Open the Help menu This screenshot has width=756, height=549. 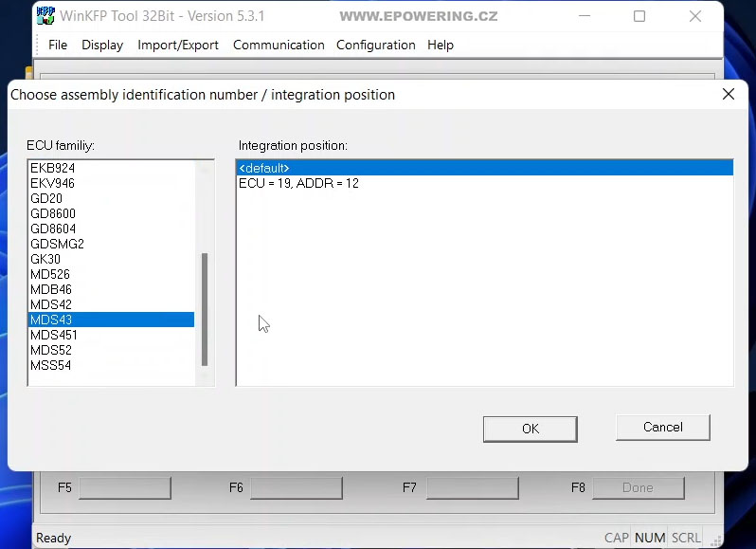point(441,45)
